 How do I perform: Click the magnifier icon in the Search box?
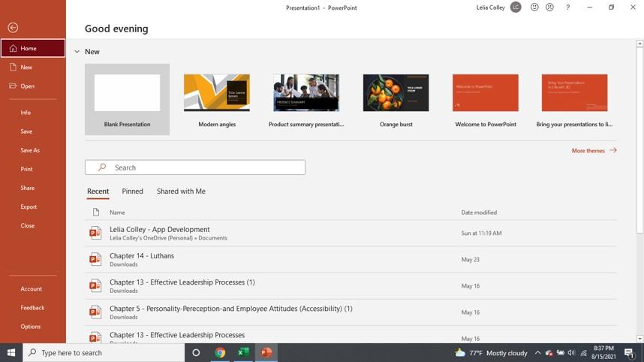pyautogui.click(x=102, y=167)
